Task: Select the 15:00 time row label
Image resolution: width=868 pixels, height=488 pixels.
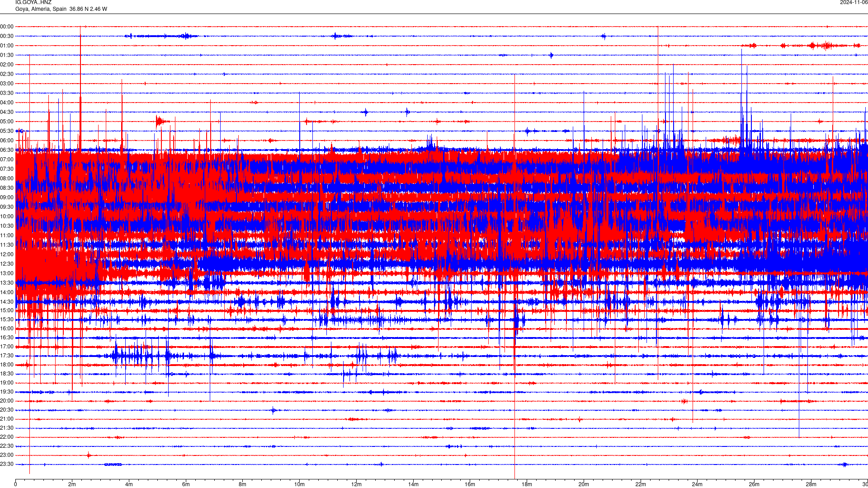Action: [x=7, y=310]
